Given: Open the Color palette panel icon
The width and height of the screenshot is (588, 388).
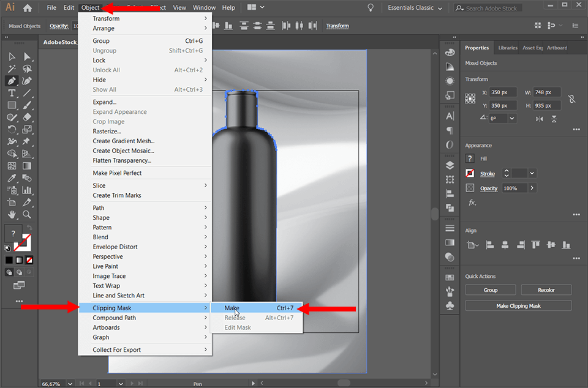Looking at the screenshot, I should tap(450, 53).
